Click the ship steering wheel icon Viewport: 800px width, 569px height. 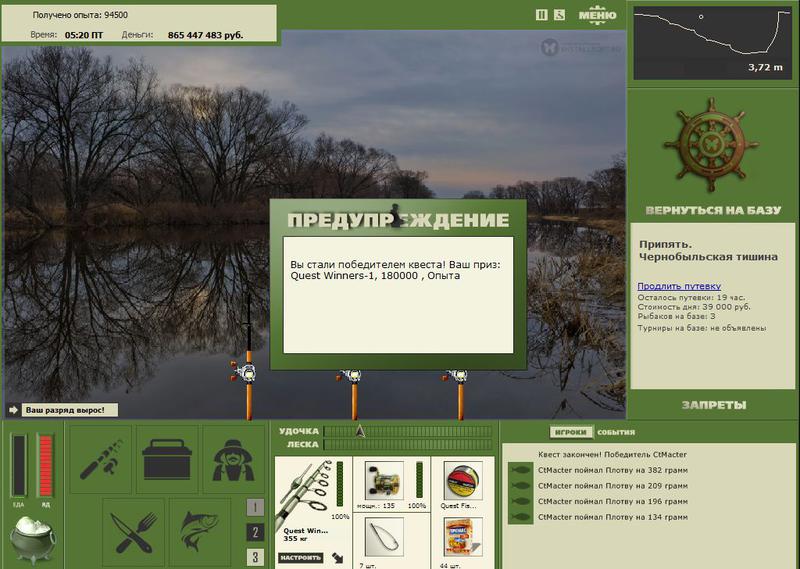pyautogui.click(x=712, y=144)
